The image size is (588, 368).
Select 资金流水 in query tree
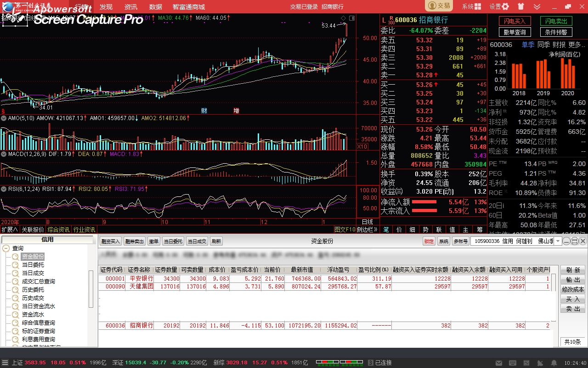[x=33, y=314]
